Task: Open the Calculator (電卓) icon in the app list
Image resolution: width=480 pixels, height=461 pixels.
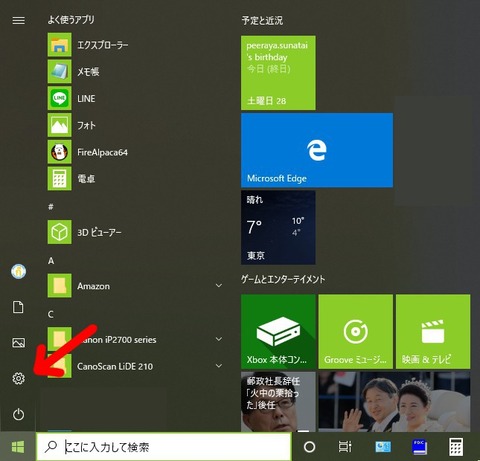Action: click(x=59, y=179)
